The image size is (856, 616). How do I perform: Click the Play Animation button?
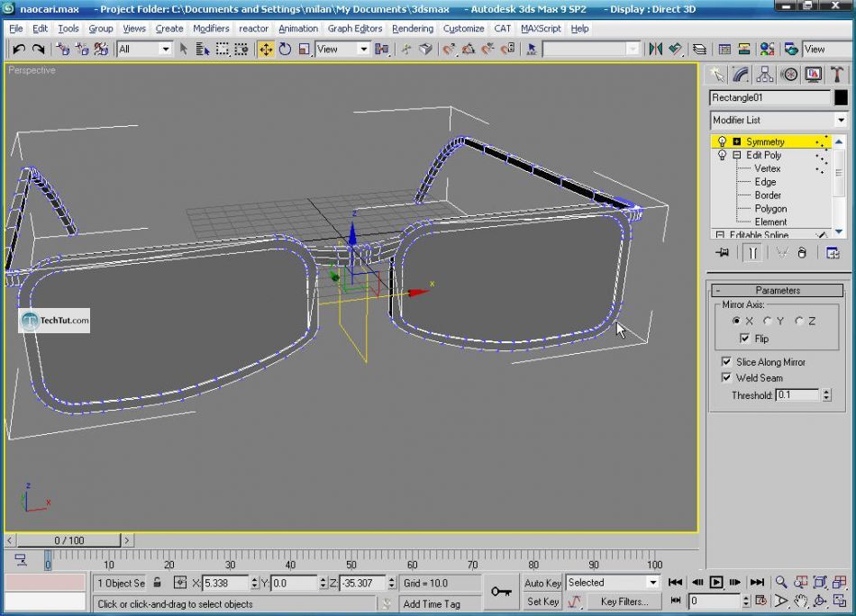716,582
